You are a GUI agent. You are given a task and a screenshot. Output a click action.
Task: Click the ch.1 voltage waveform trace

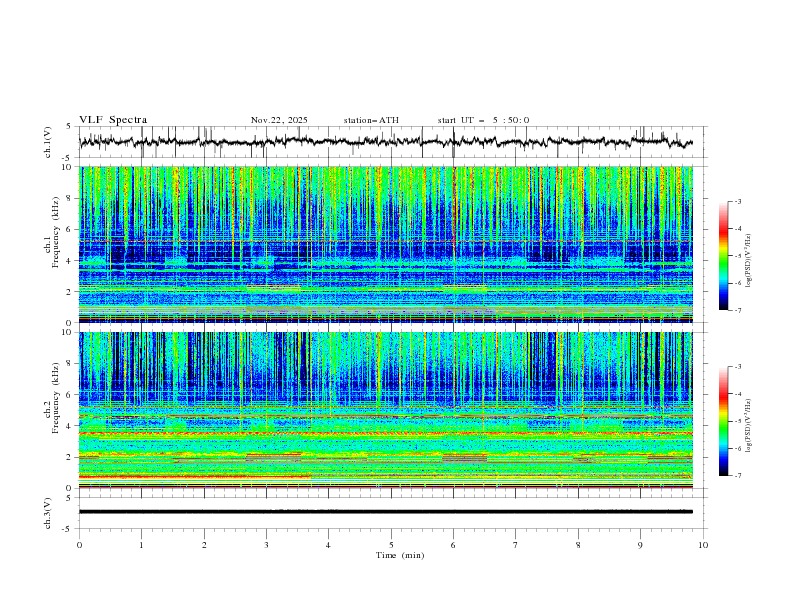[386, 142]
